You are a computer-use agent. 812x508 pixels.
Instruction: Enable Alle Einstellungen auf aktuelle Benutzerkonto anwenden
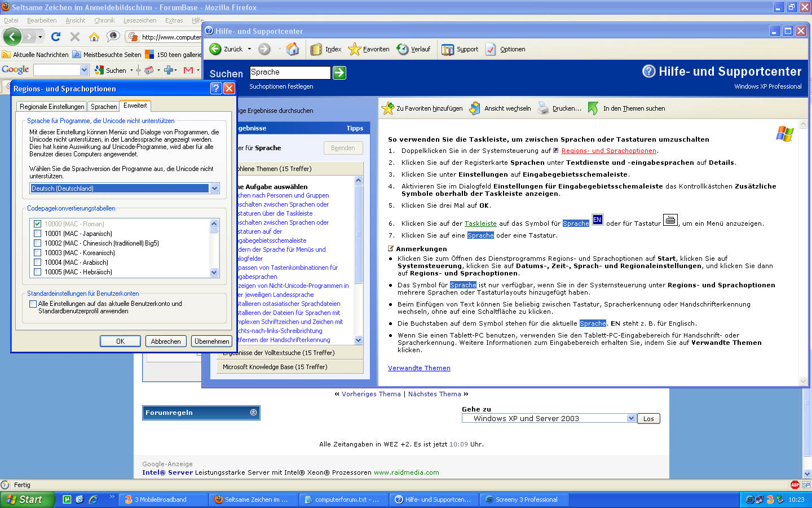(33, 304)
